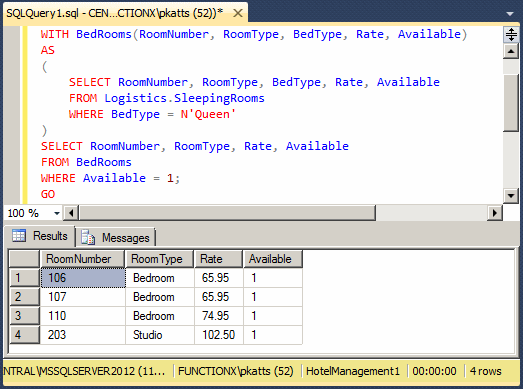Click the Rate column header
Image resolution: width=523 pixels, height=389 pixels.
pyautogui.click(x=218, y=259)
